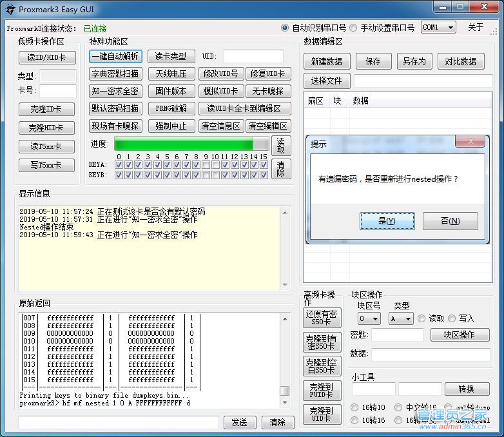This screenshot has width=504, height=437.
Task: Click the 读卡类型 button
Action: 171,57
